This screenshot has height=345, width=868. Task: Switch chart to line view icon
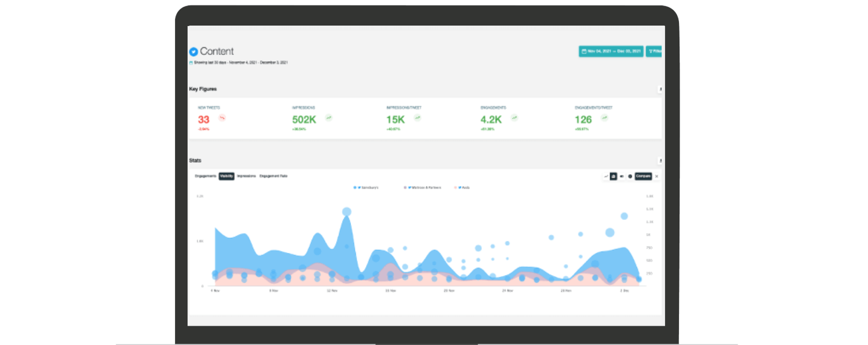pyautogui.click(x=606, y=177)
